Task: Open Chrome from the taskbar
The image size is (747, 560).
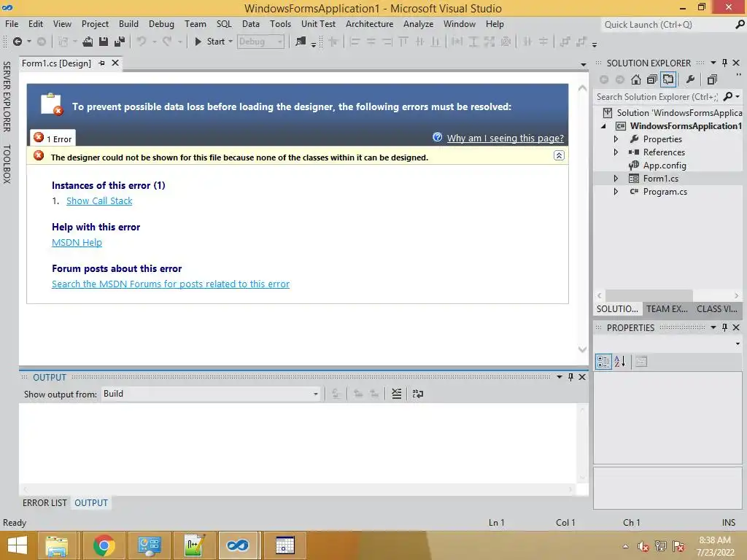Action: [x=104, y=545]
